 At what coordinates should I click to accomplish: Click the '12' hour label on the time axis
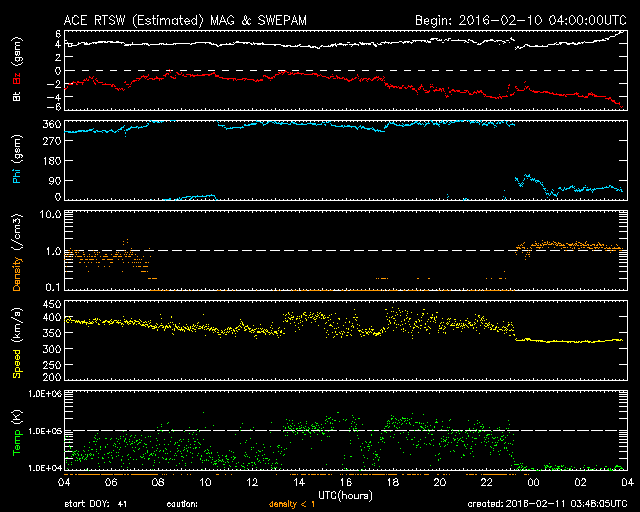(252, 483)
